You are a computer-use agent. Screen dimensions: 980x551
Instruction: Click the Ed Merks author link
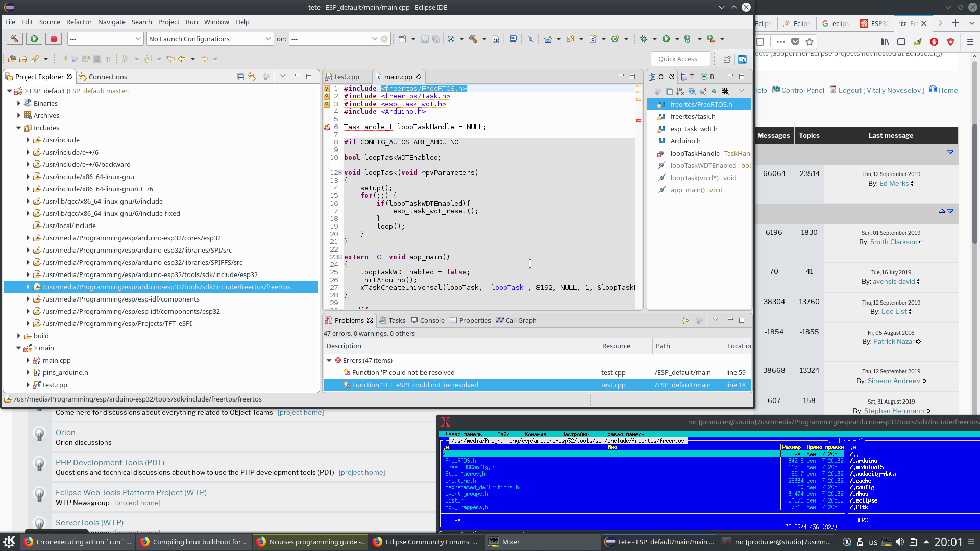[894, 183]
